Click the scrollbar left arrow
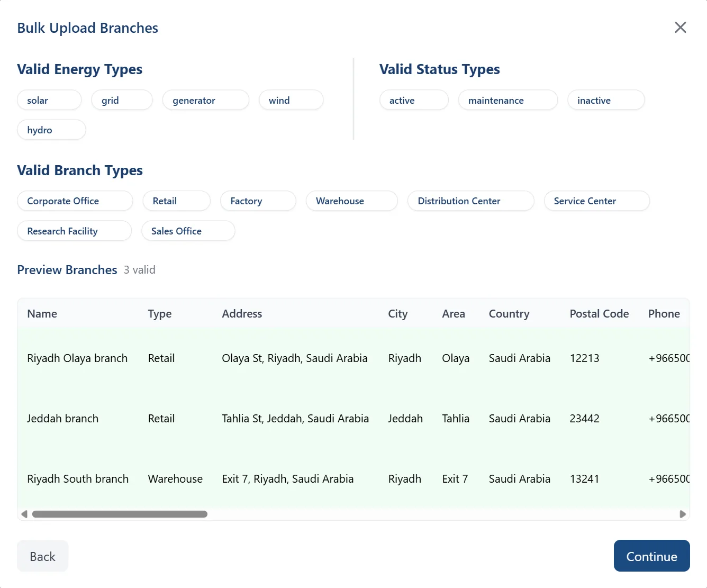The width and height of the screenshot is (707, 588). pyautogui.click(x=24, y=514)
